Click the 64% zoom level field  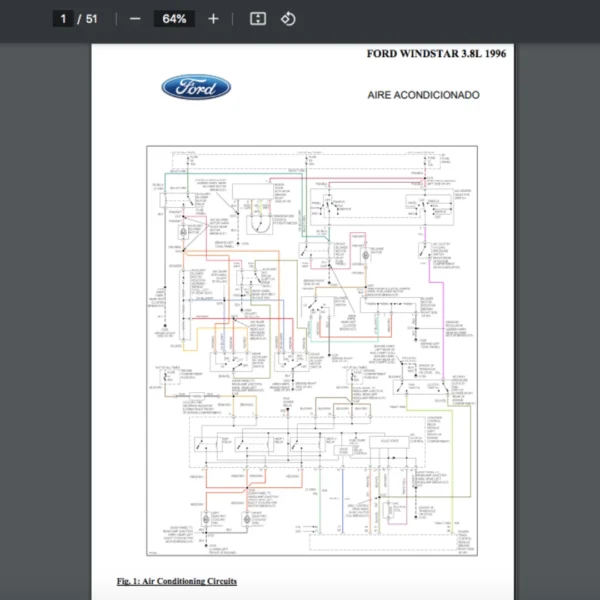click(174, 19)
